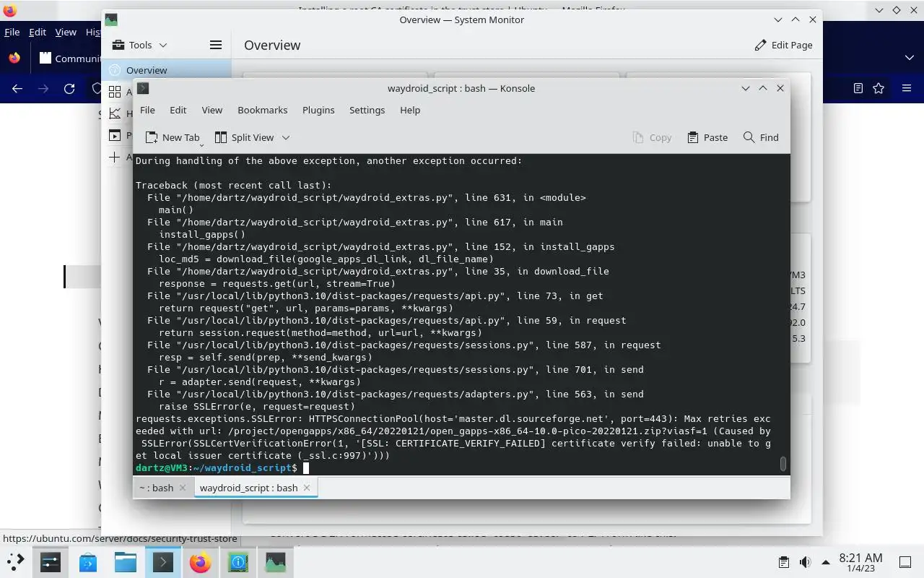Select the Overview page in System Monitor sidebar

pos(167,70)
